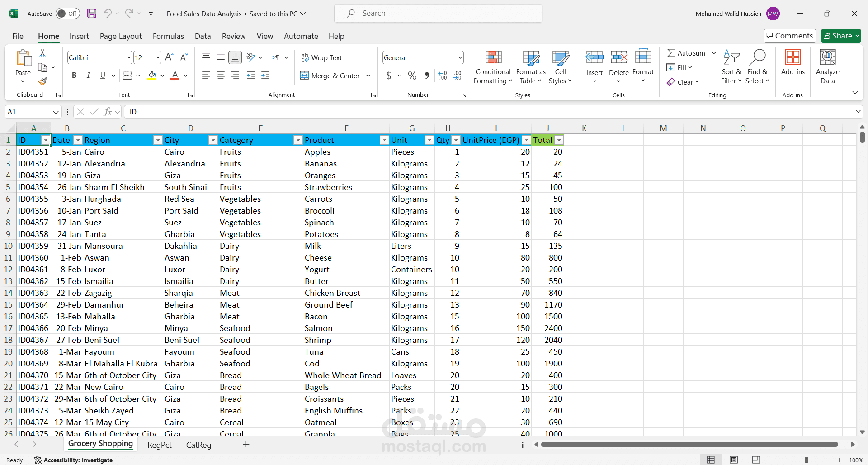Screen dimensions: 868x465
Task: Switch to Page Break Preview in status bar
Action: (756, 460)
